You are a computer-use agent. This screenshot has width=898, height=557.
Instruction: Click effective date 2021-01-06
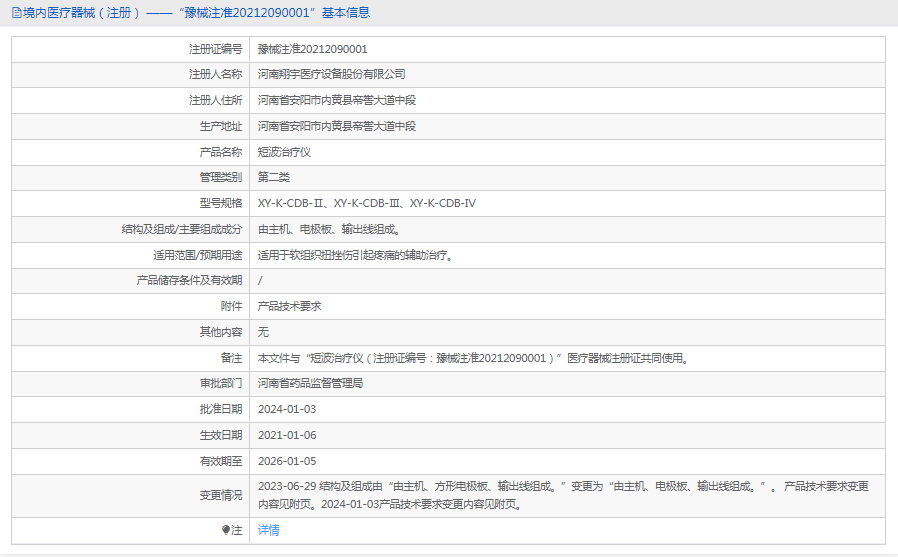287,435
